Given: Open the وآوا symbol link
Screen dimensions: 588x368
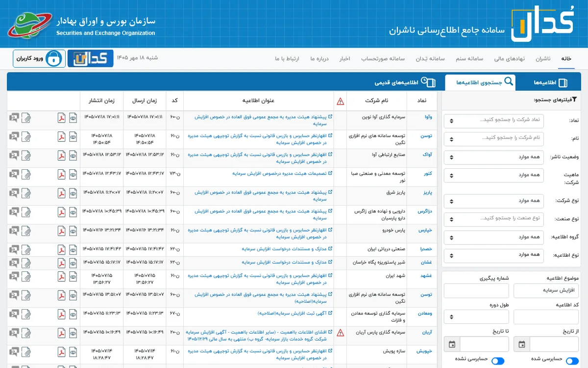Looking at the screenshot, I should point(428,118).
